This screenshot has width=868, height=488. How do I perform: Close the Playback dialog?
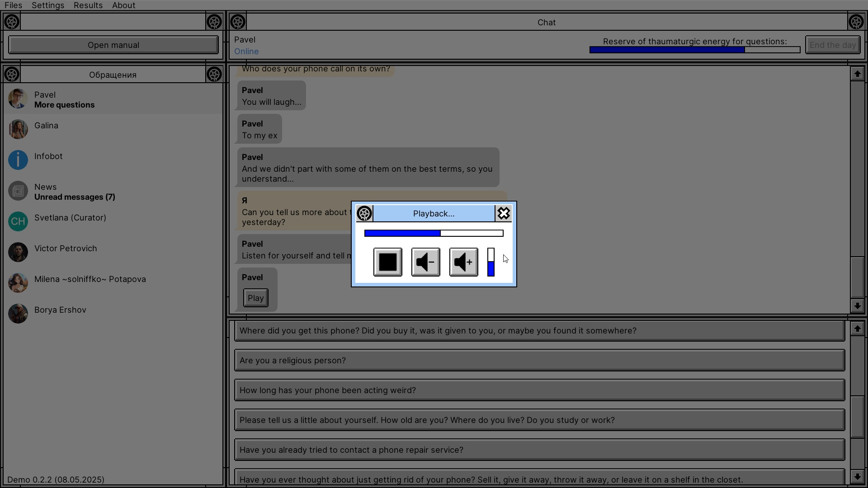coord(504,213)
